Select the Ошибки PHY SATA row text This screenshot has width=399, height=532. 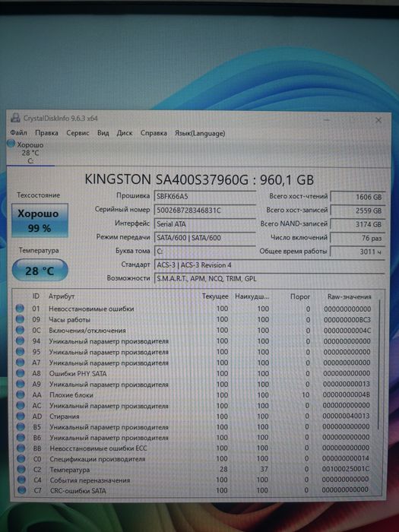[78, 374]
